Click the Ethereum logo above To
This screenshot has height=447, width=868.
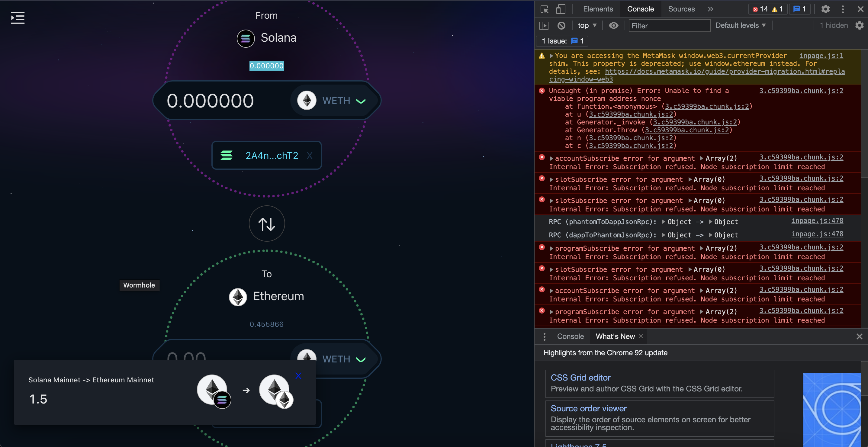click(x=238, y=297)
